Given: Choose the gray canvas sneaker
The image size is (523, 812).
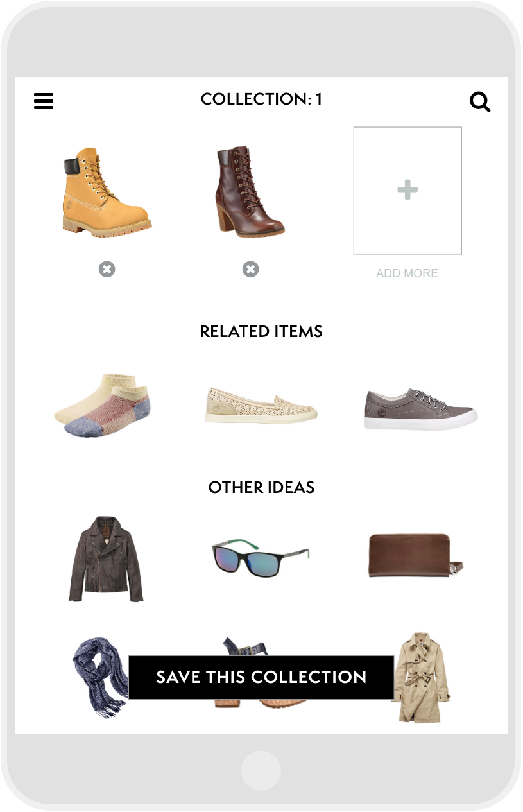Looking at the screenshot, I should 420,408.
